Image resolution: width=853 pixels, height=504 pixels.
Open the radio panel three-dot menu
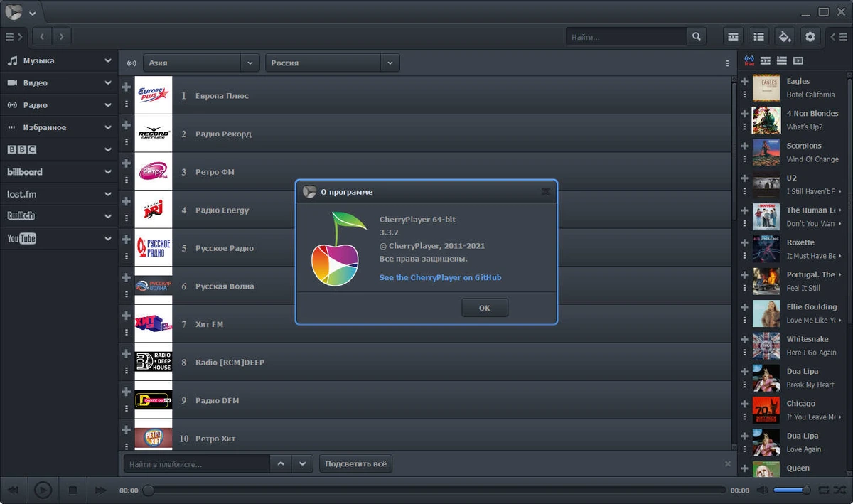[x=727, y=63]
